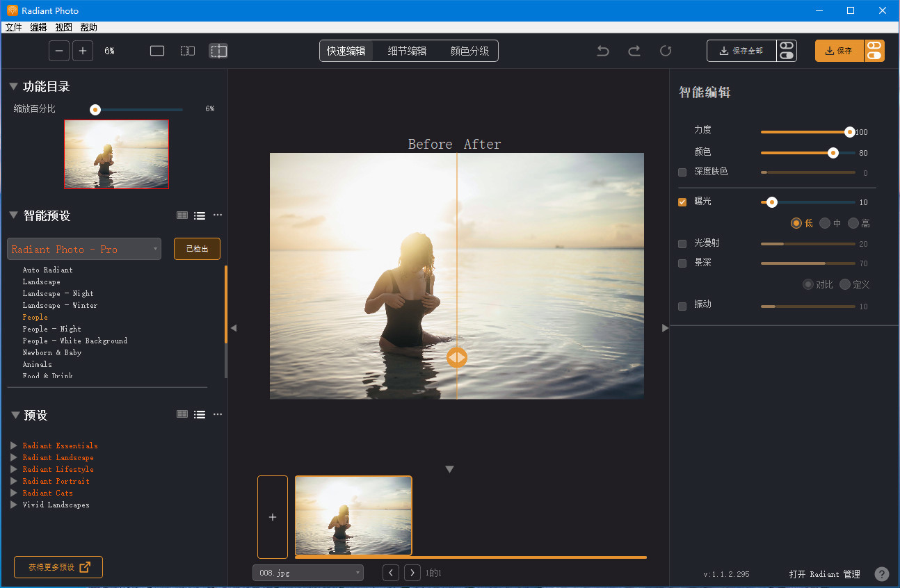The width and height of the screenshot is (900, 588).
Task: Disable the 曝光 checkbox
Action: pos(682,202)
